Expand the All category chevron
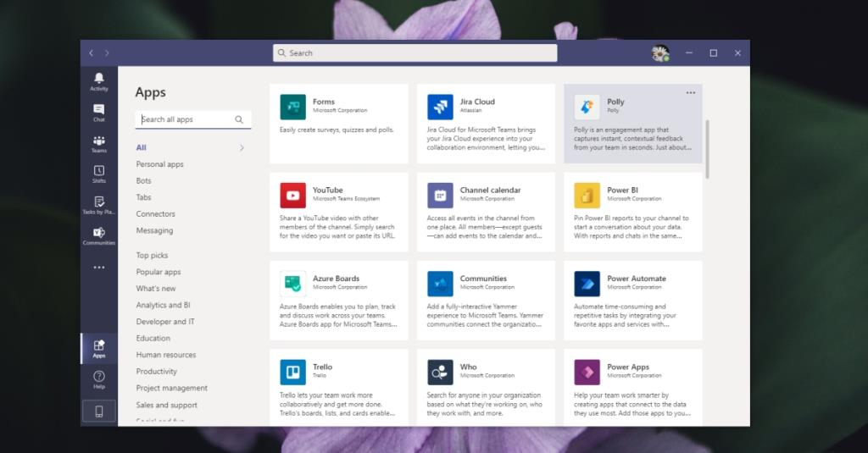 [x=242, y=147]
